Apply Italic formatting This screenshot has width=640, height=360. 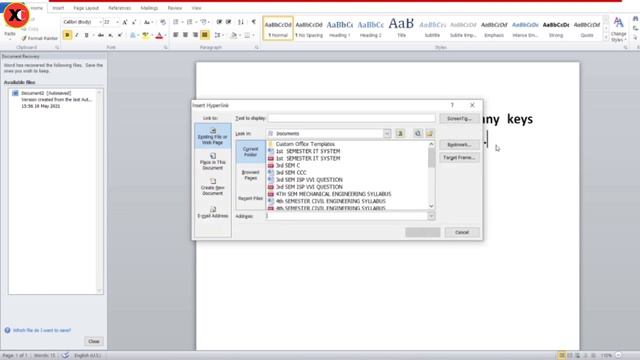tap(77, 36)
